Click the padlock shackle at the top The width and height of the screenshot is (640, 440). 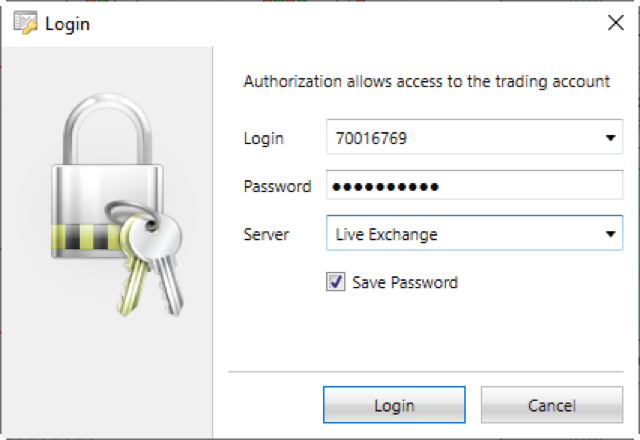[108, 129]
